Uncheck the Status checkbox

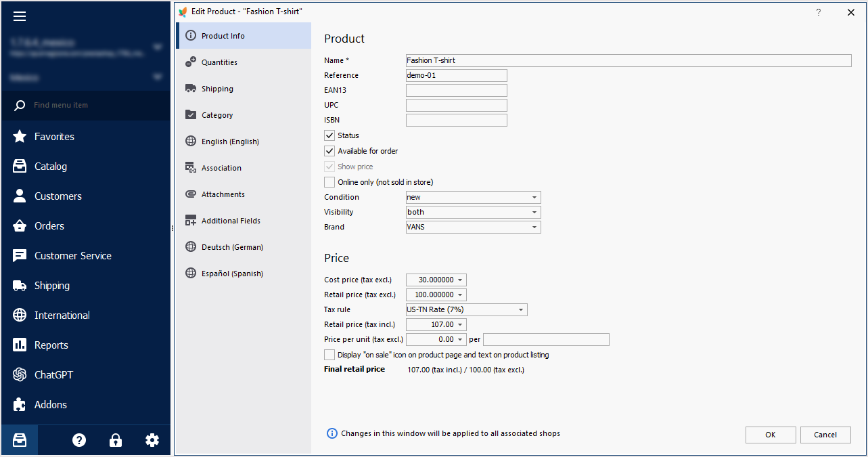tap(329, 135)
